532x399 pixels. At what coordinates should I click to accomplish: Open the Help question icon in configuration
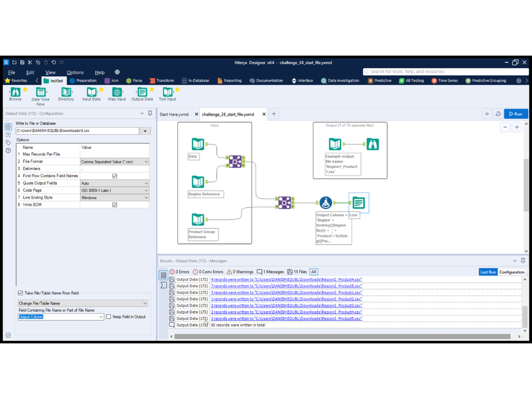pos(8,151)
